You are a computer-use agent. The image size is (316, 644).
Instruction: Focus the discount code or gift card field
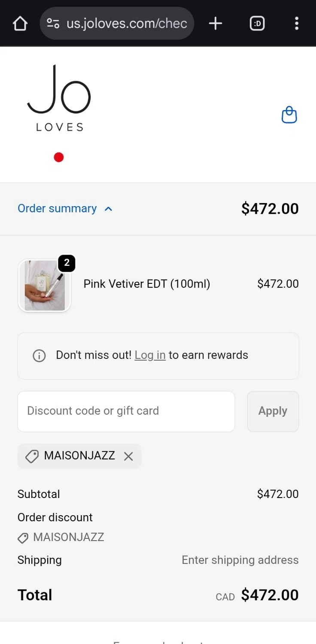[126, 411]
